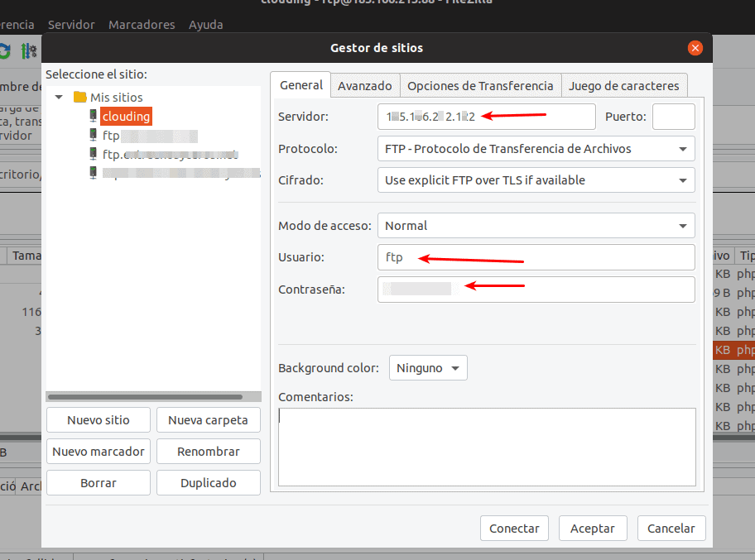Image resolution: width=755 pixels, height=560 pixels.
Task: Click server icon of the last blurred site
Action: tap(94, 172)
